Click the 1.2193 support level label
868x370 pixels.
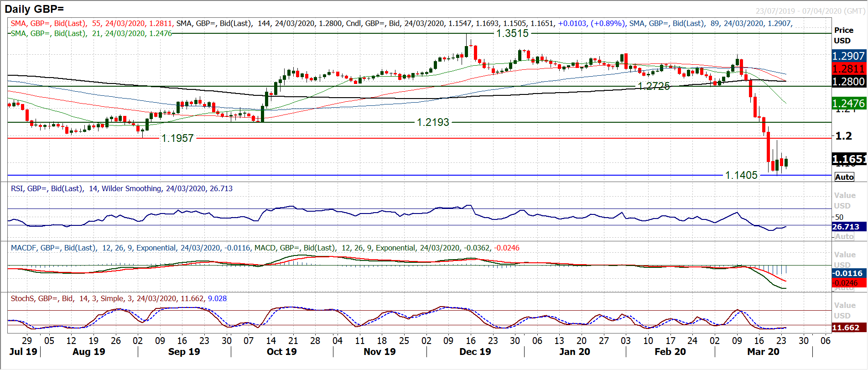tap(433, 122)
